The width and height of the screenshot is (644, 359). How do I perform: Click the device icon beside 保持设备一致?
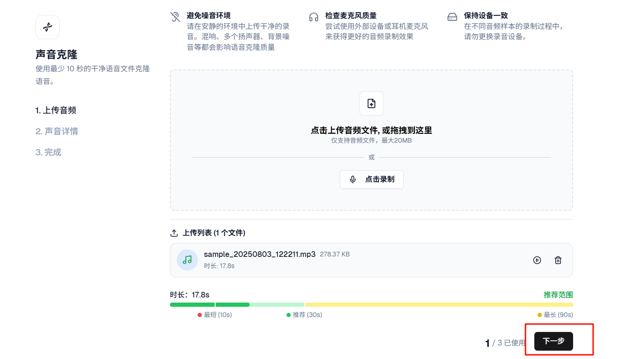point(452,16)
